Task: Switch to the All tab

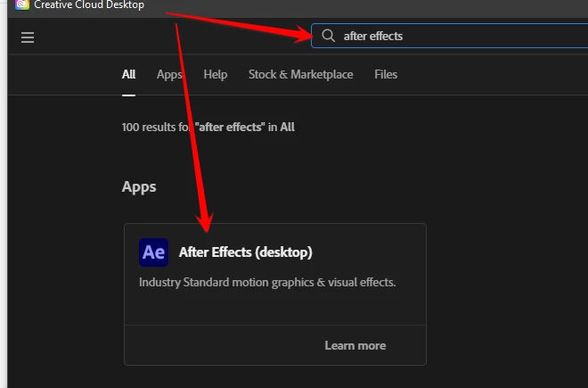Action: click(128, 74)
